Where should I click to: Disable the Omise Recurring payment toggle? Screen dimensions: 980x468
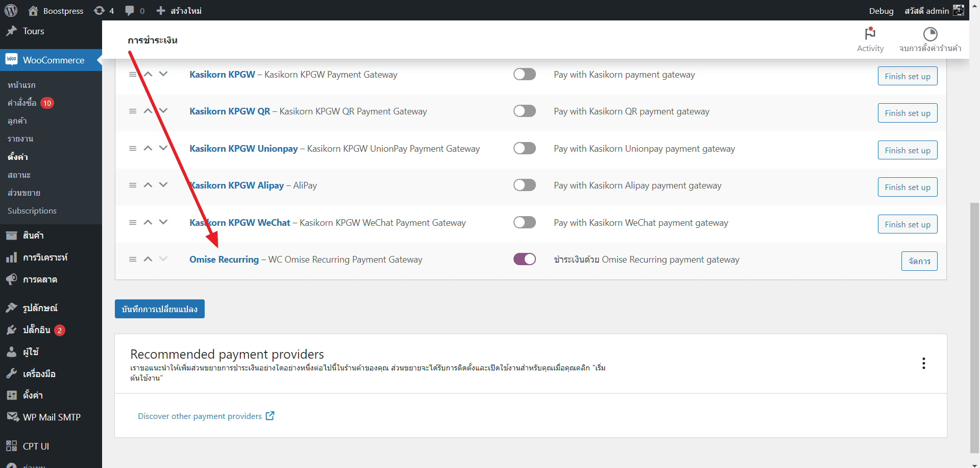click(x=524, y=260)
